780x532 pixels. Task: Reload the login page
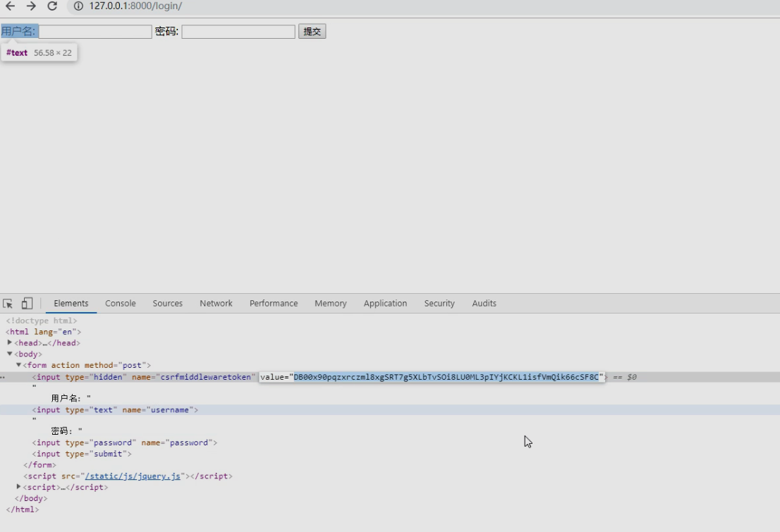click(51, 6)
